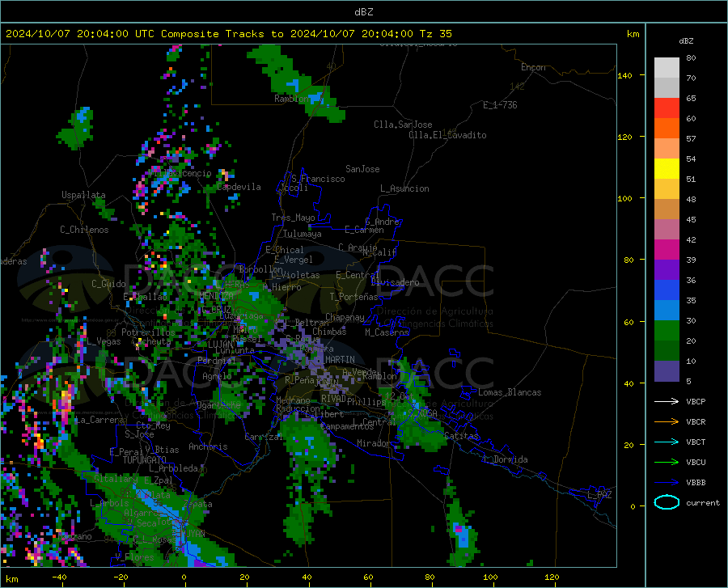The image size is (728, 588).
Task: Click the Clla.El_Cavadito place label
Action: point(447,135)
